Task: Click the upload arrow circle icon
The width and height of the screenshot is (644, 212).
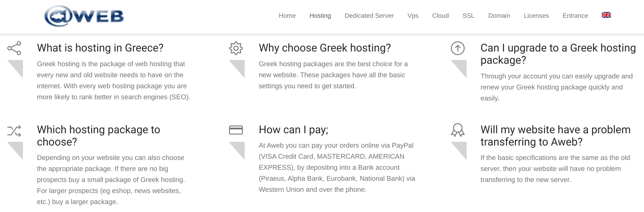Action: pos(458,48)
